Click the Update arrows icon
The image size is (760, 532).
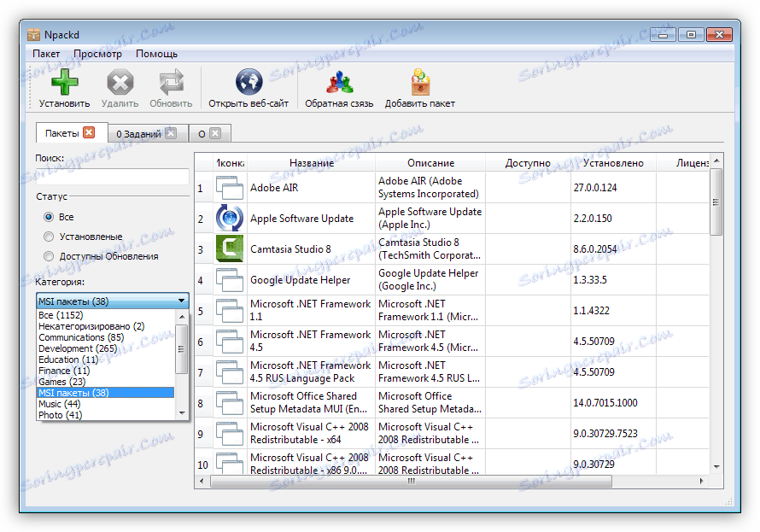[171, 82]
